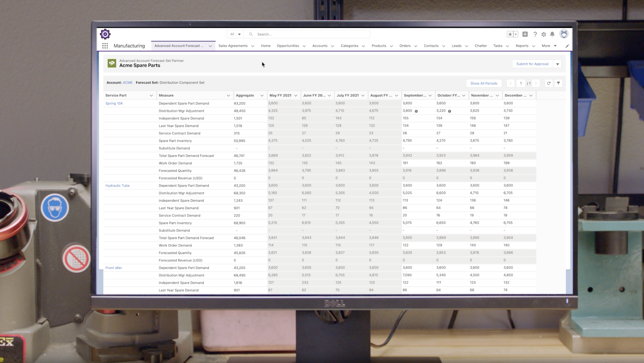644x363 pixels.
Task: Click Hydraulic Tube December adjustment 6,705 cell
Action: point(519,193)
